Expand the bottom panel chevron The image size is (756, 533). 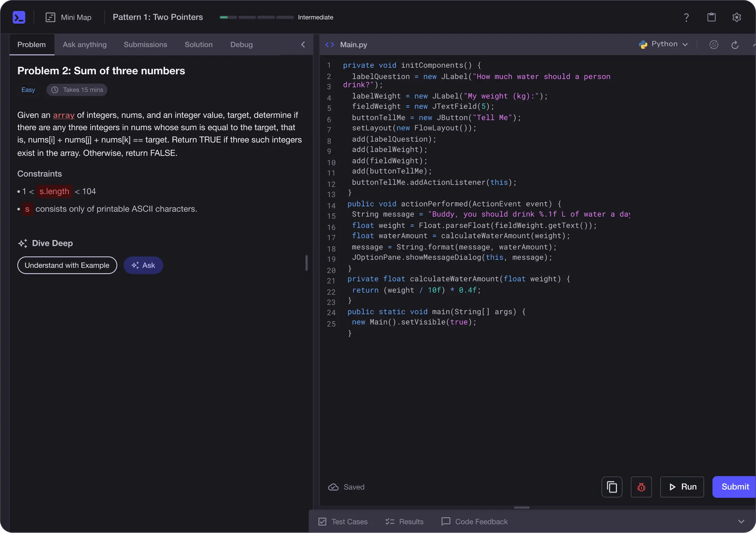pos(741,521)
